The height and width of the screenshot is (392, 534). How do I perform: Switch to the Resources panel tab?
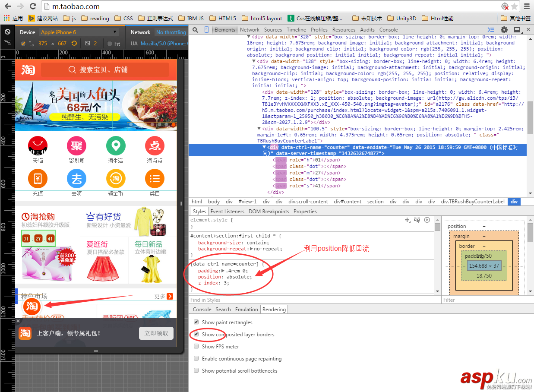(344, 30)
